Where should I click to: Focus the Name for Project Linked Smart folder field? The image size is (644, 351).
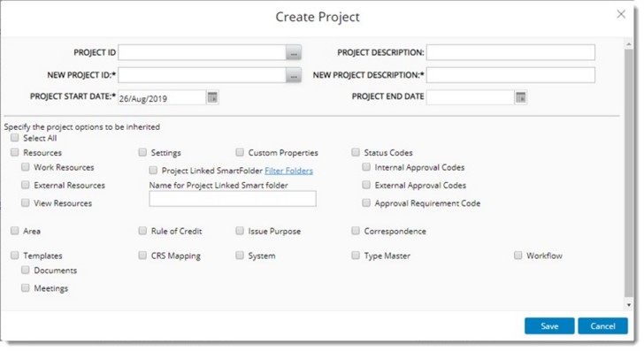233,199
